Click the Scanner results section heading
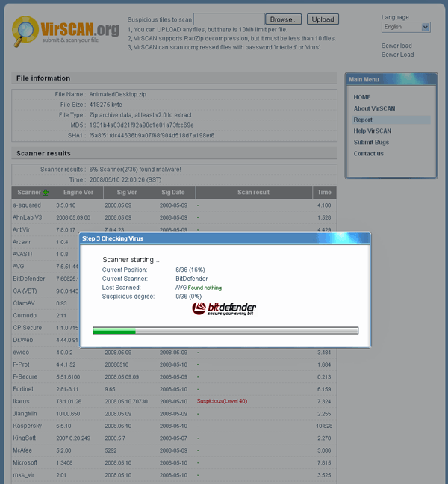Image resolution: width=448 pixels, height=484 pixels. click(43, 153)
